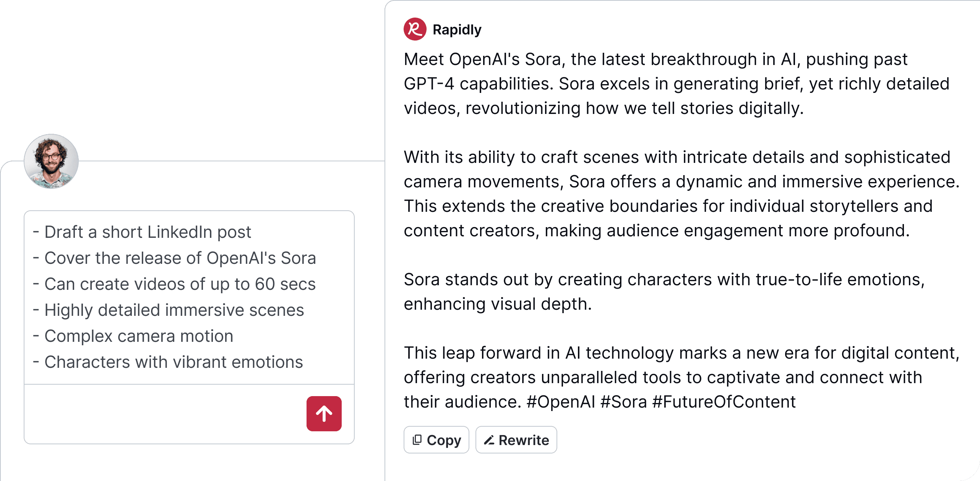Click the Rewrite pen icon to regenerate text

tap(490, 439)
